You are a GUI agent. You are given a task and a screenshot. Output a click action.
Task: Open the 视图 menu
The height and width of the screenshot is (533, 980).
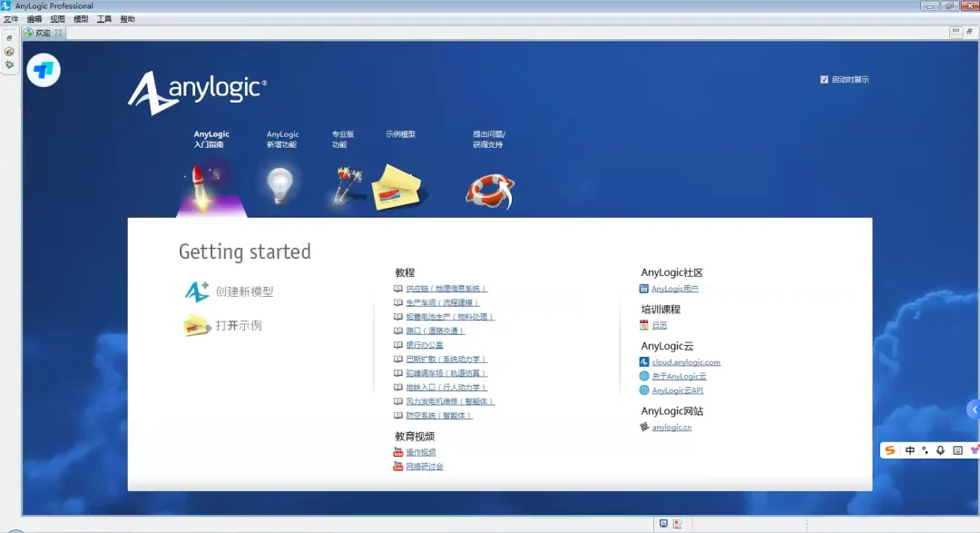[x=57, y=19]
